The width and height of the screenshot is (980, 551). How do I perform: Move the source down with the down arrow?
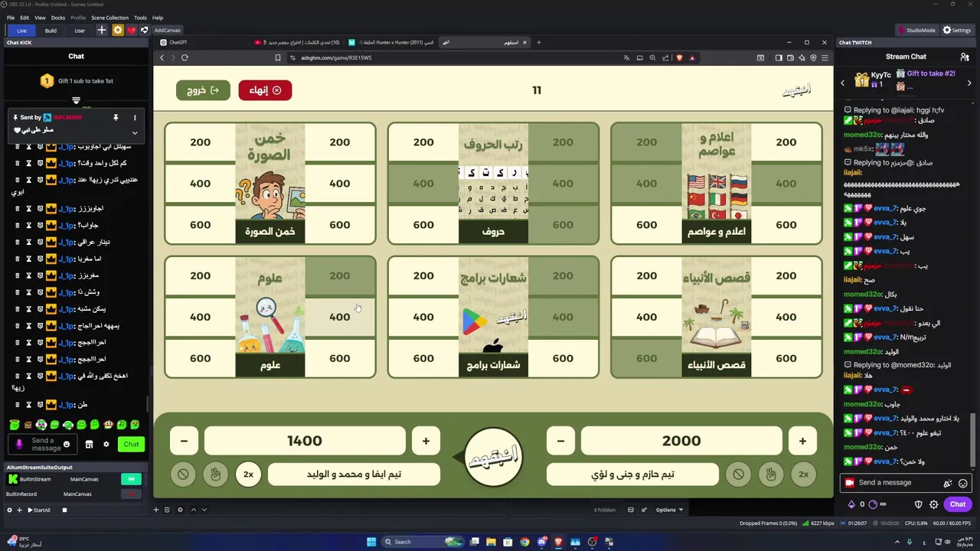[204, 510]
